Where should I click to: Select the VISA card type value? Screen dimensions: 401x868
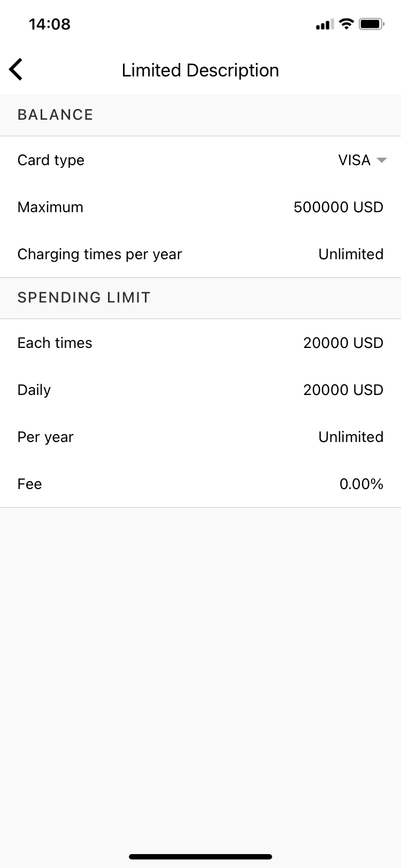tap(354, 160)
